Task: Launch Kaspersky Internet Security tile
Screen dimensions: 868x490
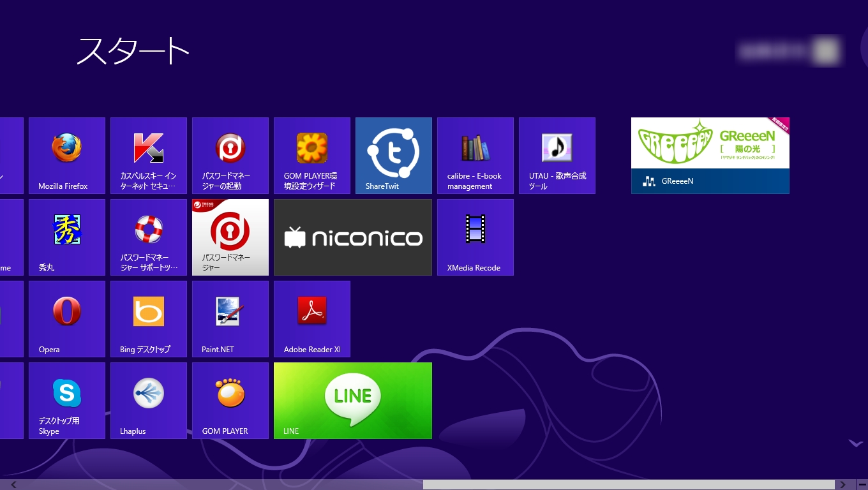Action: click(x=149, y=156)
